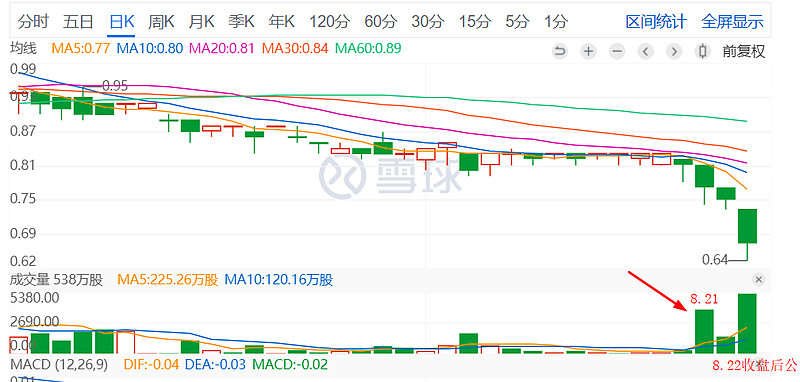Move chart left with chevron icon

point(646,51)
